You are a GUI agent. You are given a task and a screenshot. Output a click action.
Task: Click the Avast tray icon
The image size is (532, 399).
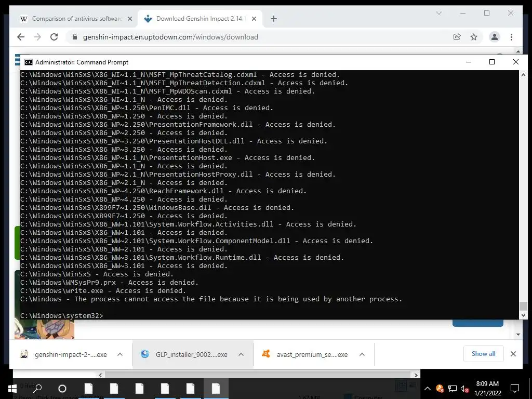[x=440, y=389]
